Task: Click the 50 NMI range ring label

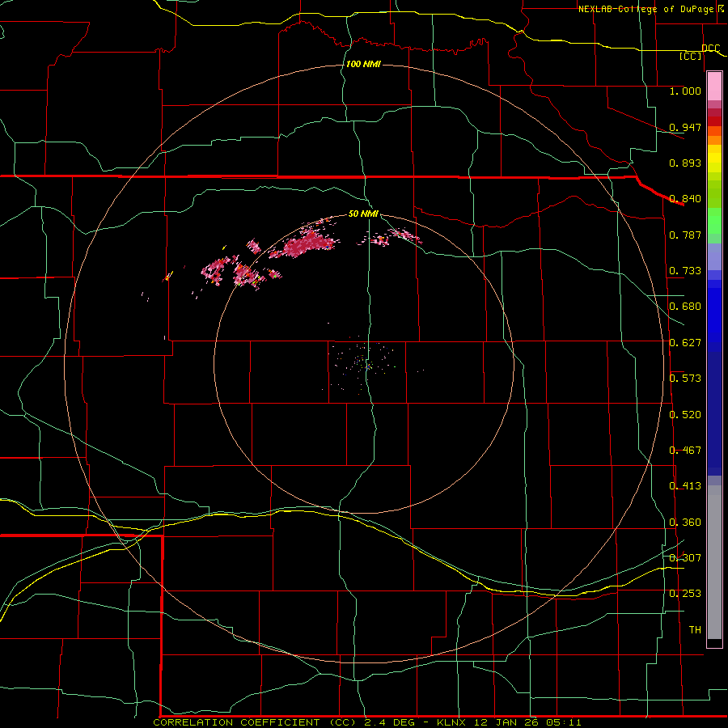Action: pyautogui.click(x=363, y=214)
